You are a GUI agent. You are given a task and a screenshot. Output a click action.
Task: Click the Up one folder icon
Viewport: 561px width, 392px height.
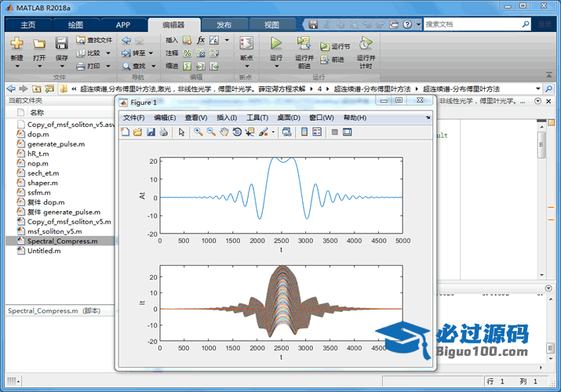pos(36,89)
